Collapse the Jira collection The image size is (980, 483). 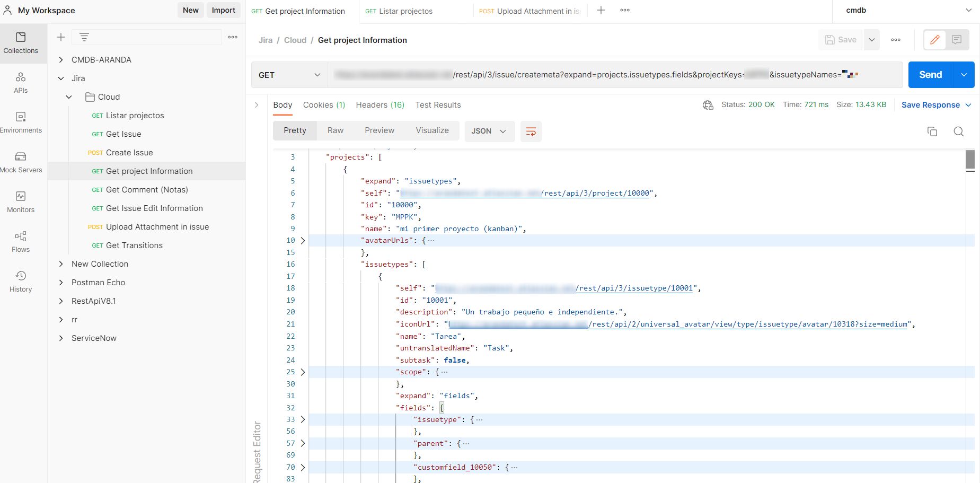coord(61,78)
